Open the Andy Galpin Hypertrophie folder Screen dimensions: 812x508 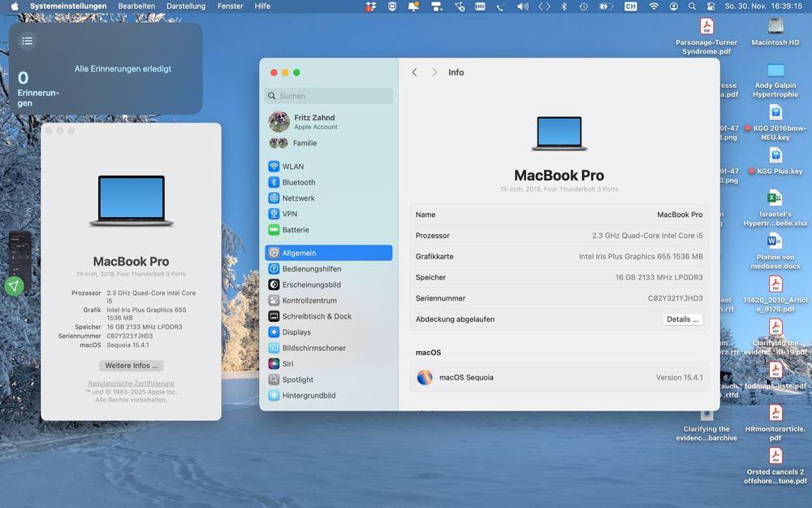click(x=775, y=80)
